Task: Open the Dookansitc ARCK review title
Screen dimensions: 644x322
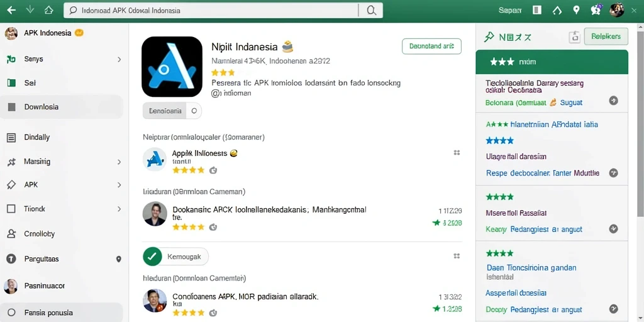Action: point(269,210)
